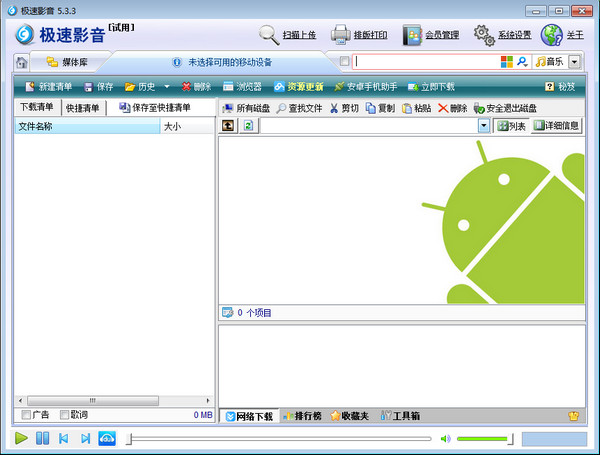Adjust the green volume slider

pyautogui.click(x=484, y=438)
